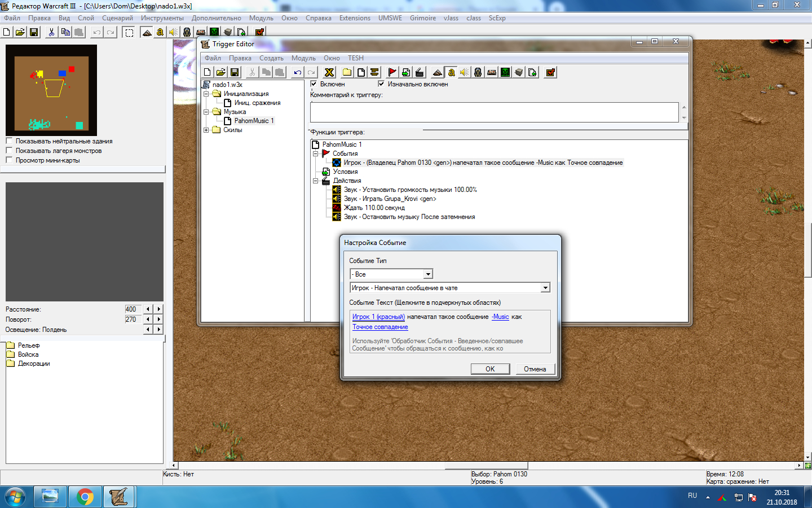Cut scissors icon in main editor toolbar
This screenshot has width=812, height=508.
coord(52,32)
